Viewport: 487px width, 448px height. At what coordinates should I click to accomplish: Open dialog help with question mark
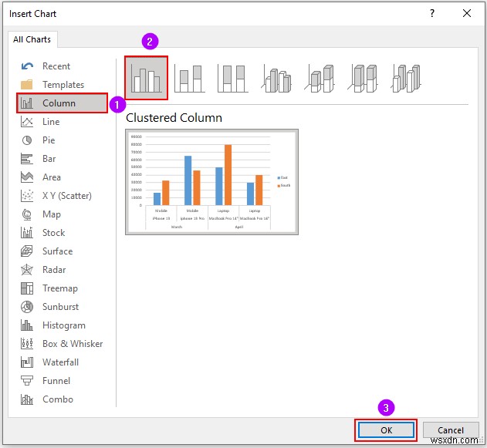(432, 13)
